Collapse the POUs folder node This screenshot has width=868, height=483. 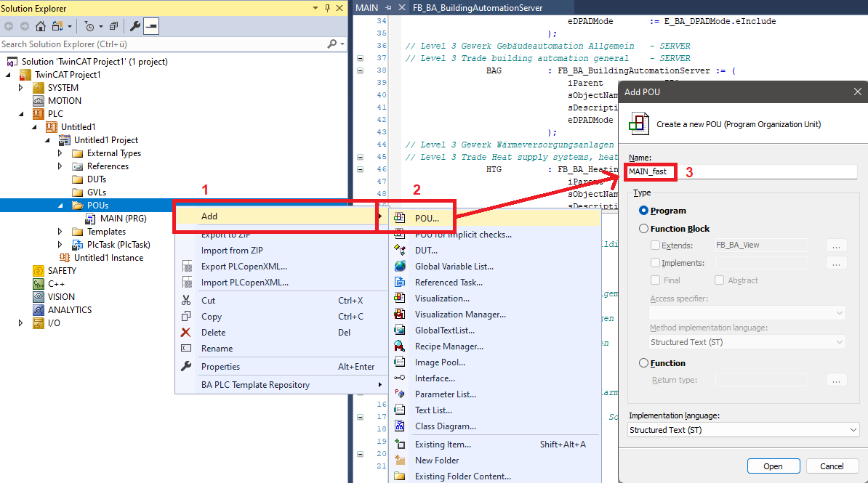point(60,206)
